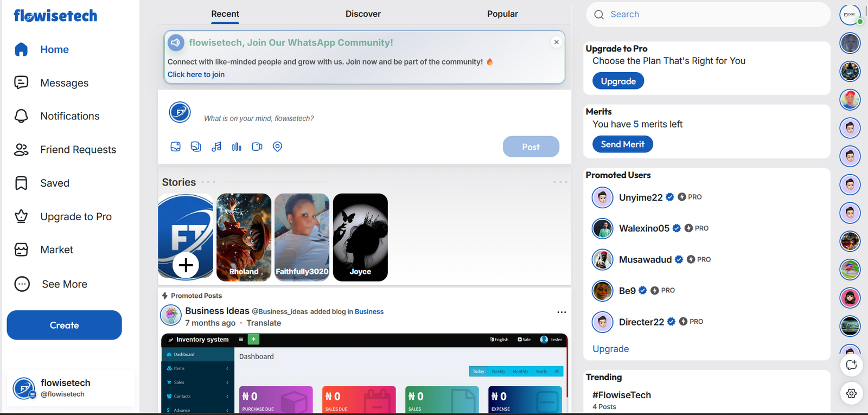Click the Saved bookmark icon
Viewport: 868px width, 415px height.
21,183
